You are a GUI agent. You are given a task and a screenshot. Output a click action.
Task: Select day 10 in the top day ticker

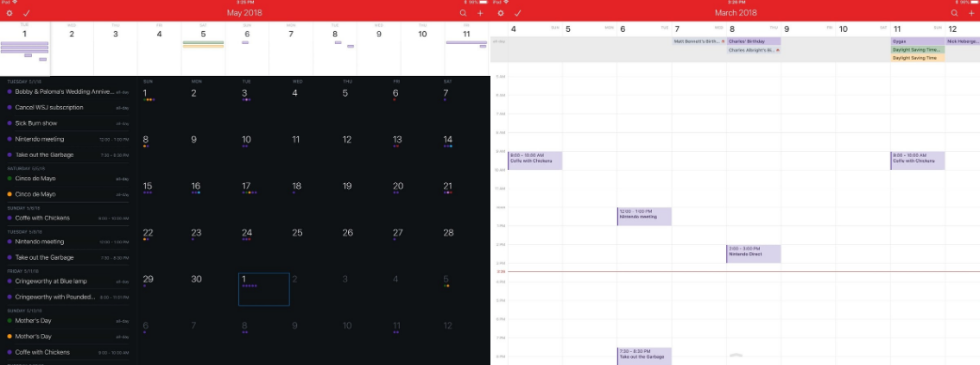pyautogui.click(x=422, y=48)
